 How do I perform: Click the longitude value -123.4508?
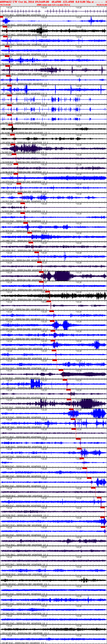(68, 2)
